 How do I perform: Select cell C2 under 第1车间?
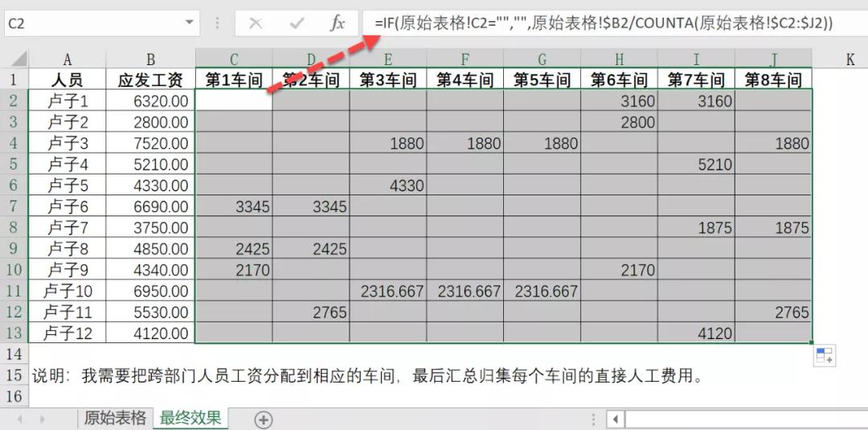pos(234,101)
